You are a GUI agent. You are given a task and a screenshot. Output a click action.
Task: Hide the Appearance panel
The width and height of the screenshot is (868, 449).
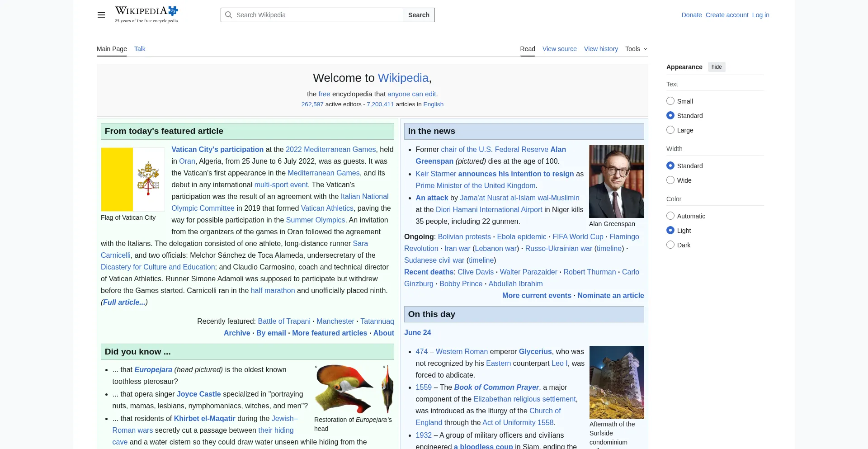point(717,67)
